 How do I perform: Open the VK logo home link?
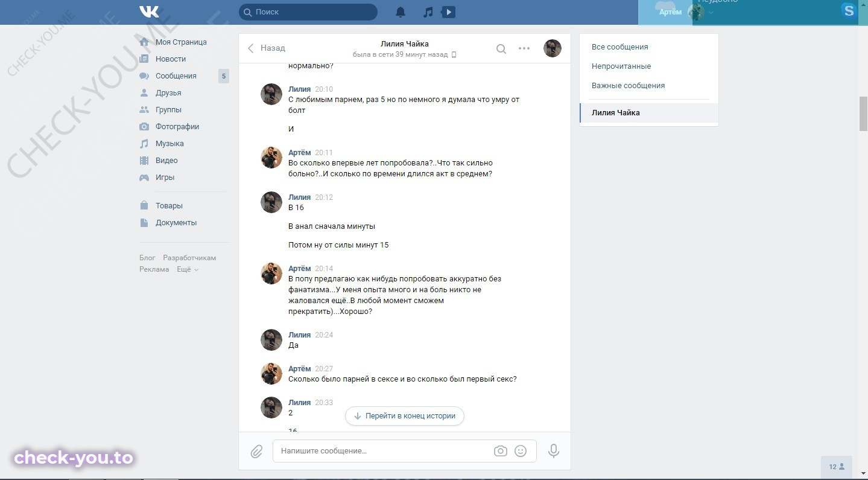pyautogui.click(x=149, y=11)
